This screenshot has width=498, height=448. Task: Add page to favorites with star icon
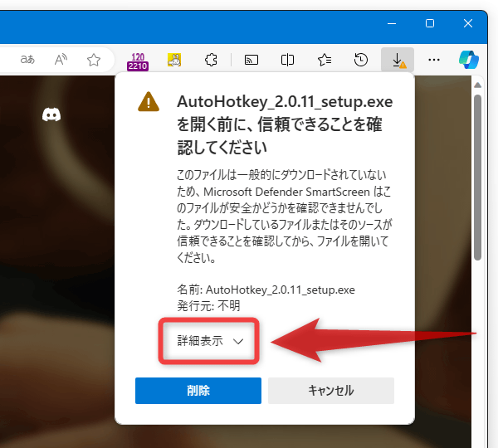(x=94, y=60)
